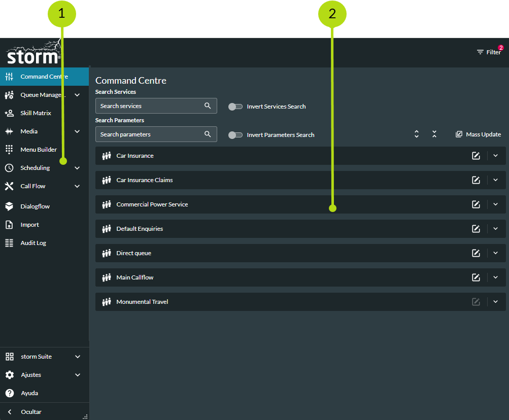
Task: Expand the Ajustes submenu chevron
Action: [78, 375]
